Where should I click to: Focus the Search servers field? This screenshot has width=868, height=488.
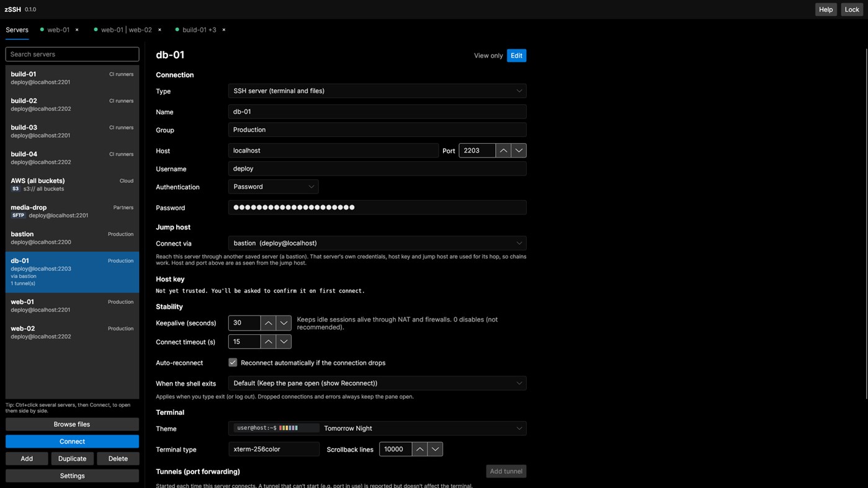[x=72, y=54]
